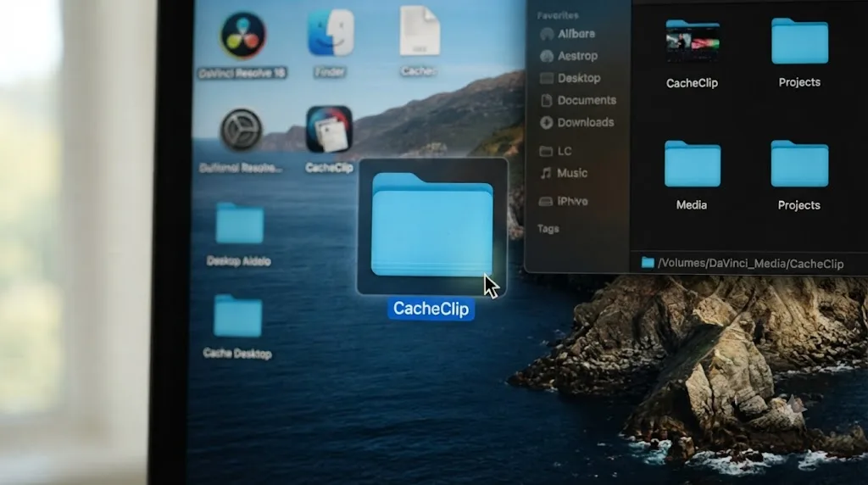This screenshot has width=868, height=485.
Task: Select the white Cache document file on desktop
Action: click(420, 31)
